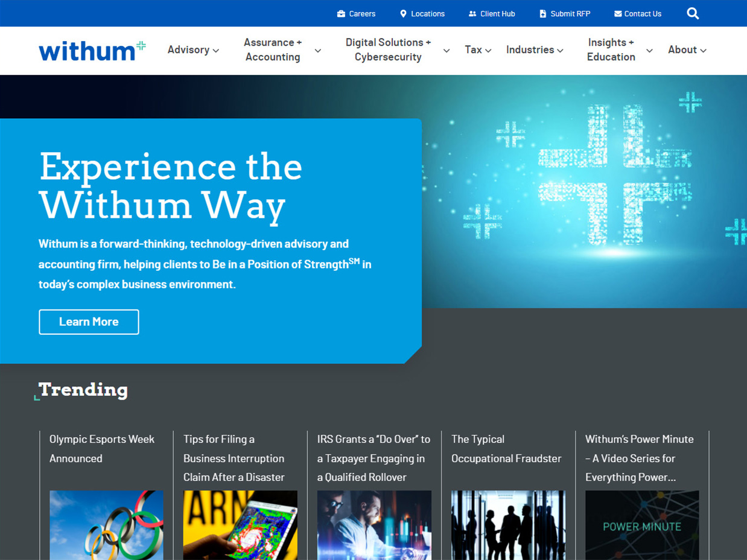Viewport: 747px width, 560px height.
Task: Expand the Industries menu chevron
Action: [560, 51]
